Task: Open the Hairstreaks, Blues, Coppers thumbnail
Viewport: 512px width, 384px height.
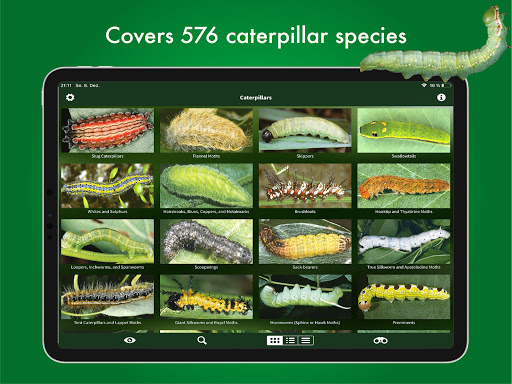Action: pos(206,186)
